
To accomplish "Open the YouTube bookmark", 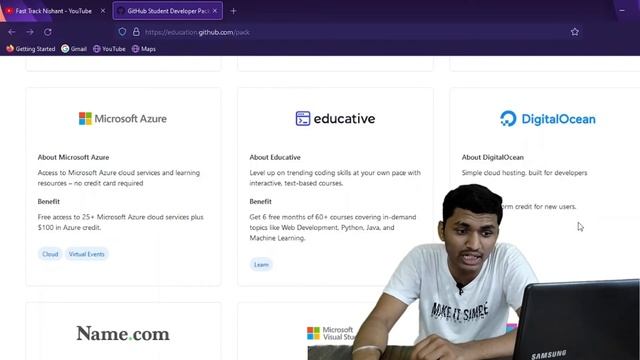I will [x=109, y=49].
